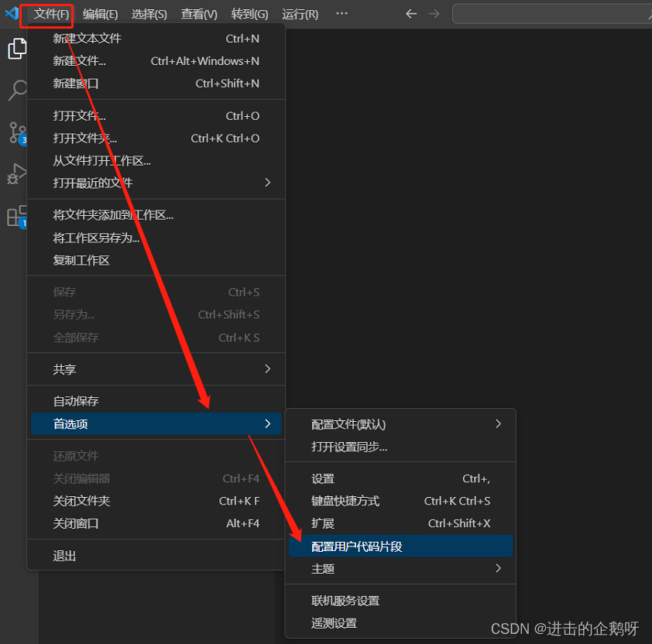Show more menus via the ellipsis
652x644 pixels.
[x=341, y=14]
